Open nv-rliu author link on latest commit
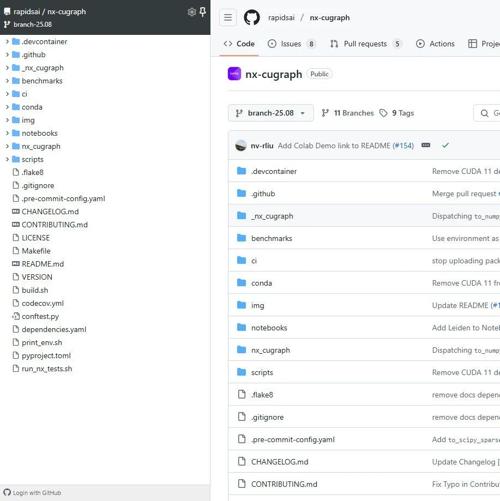The width and height of the screenshot is (500, 501). [262, 146]
